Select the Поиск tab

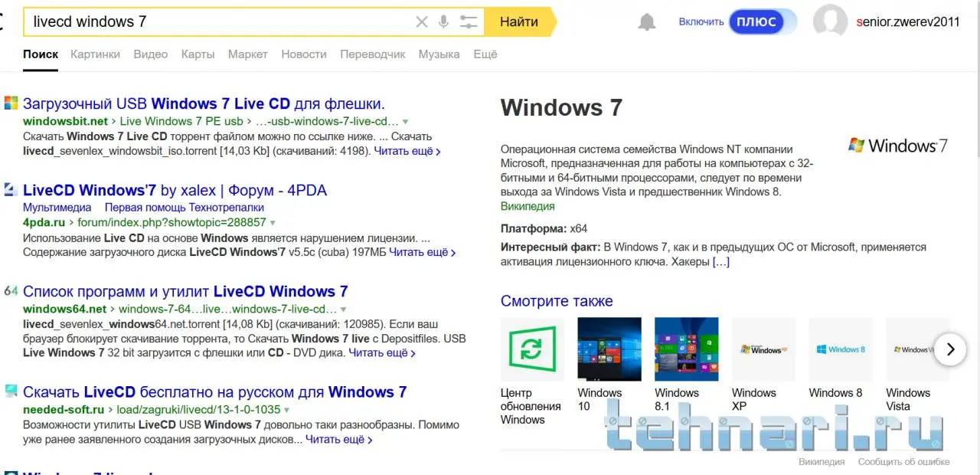click(x=41, y=54)
